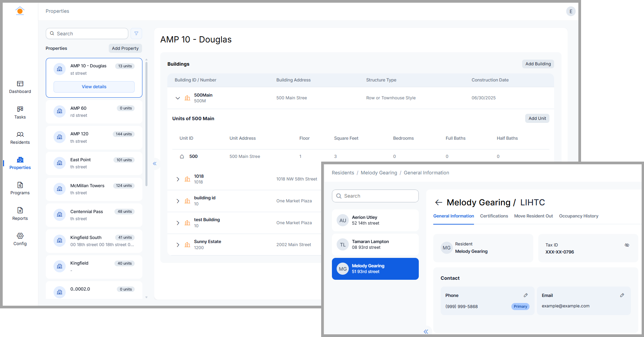Screen dimensions: 644x337
Task: Open the Occupancy History tab
Action: pos(578,216)
